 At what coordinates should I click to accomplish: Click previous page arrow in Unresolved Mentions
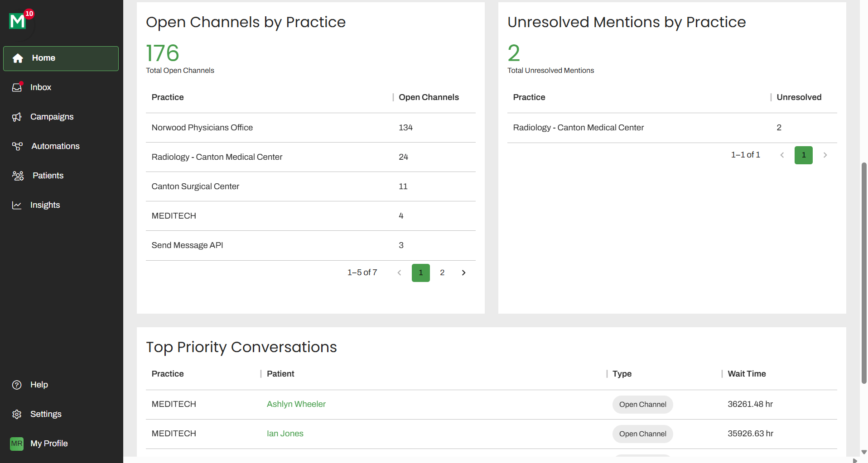tap(782, 155)
